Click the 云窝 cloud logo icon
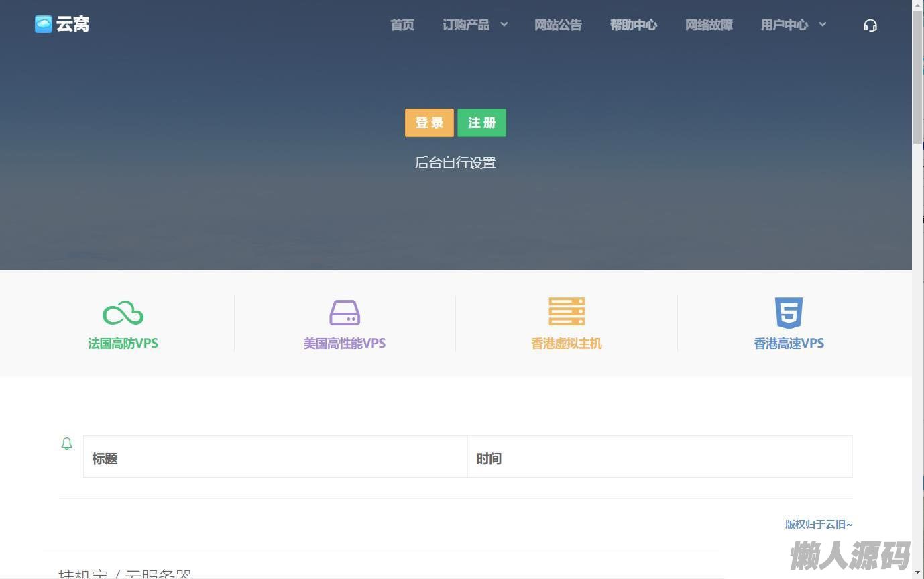 tap(44, 24)
